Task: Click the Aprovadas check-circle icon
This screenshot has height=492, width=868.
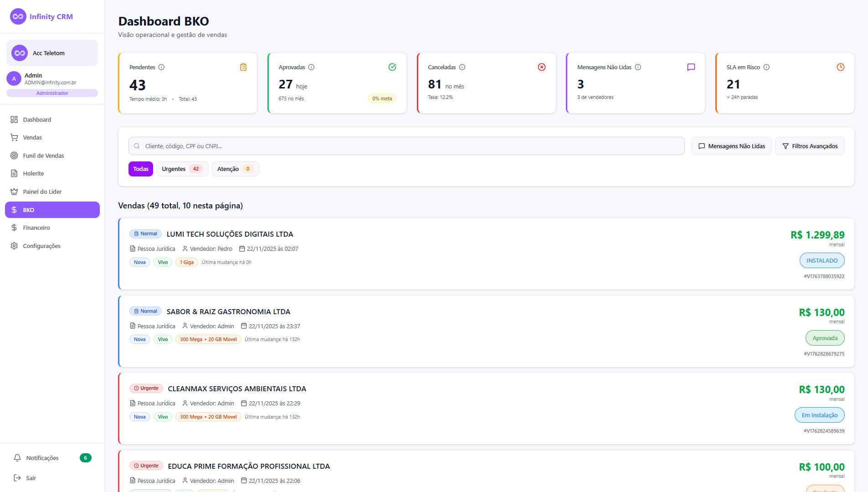Action: point(392,67)
